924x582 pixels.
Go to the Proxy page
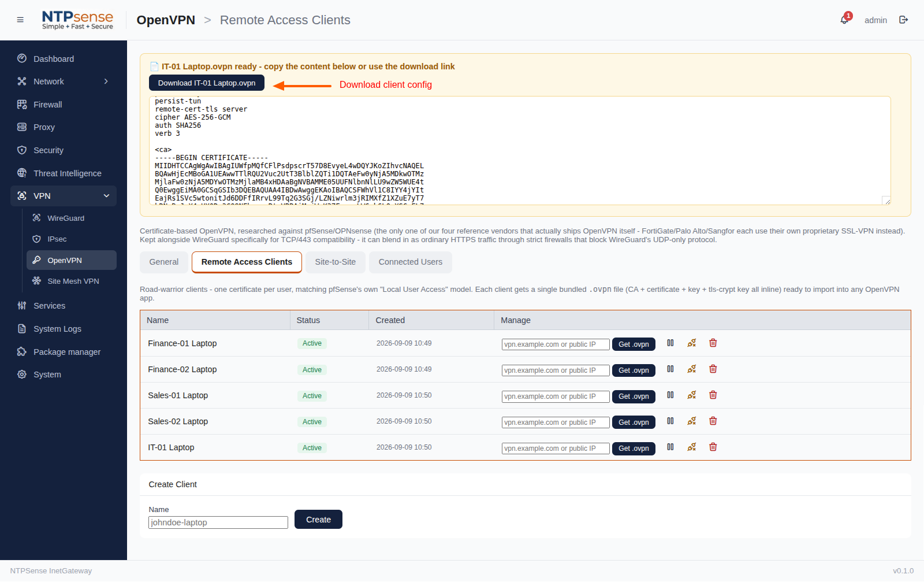point(64,127)
